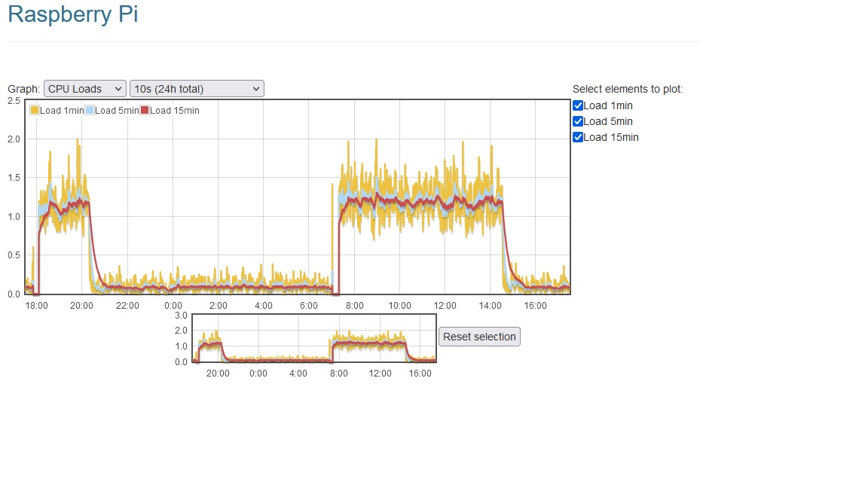Click the 'Load 15min' legend text in chart

[x=174, y=111]
